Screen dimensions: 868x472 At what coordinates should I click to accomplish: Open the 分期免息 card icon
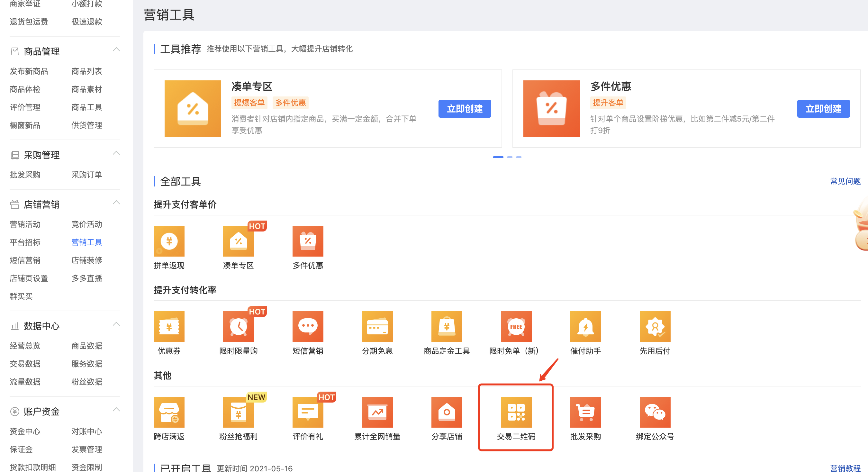coord(377,326)
